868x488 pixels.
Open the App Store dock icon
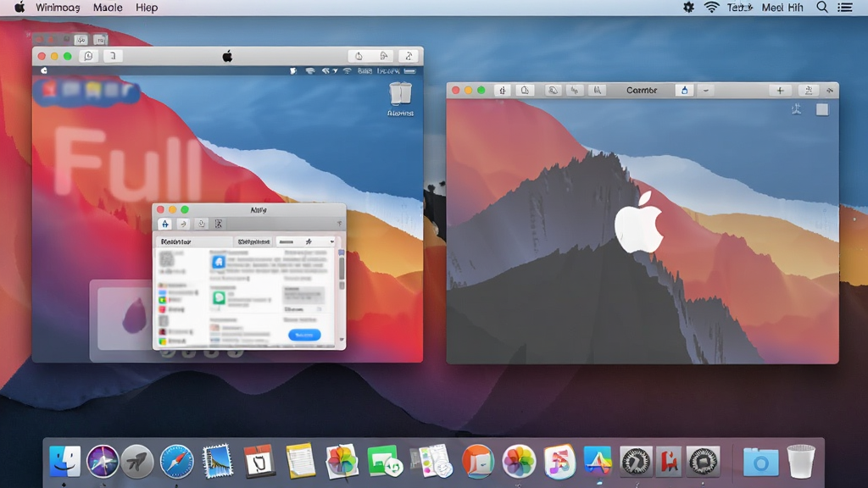tap(598, 461)
